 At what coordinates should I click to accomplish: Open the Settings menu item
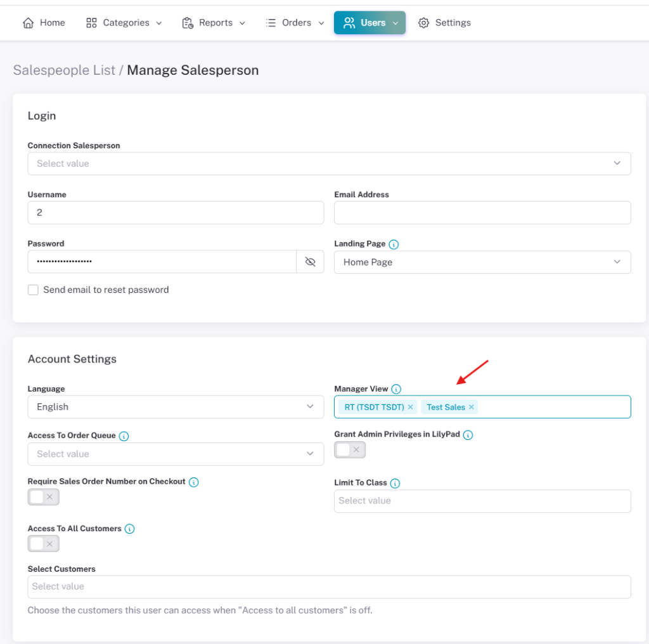coord(444,23)
